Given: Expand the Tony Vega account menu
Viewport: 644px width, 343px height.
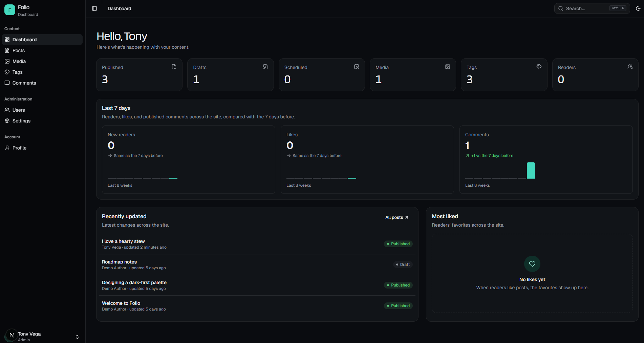Looking at the screenshot, I should pyautogui.click(x=43, y=336).
